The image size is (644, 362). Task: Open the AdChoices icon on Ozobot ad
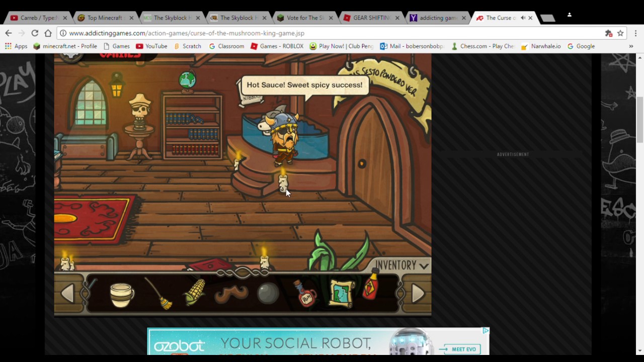[x=486, y=331]
